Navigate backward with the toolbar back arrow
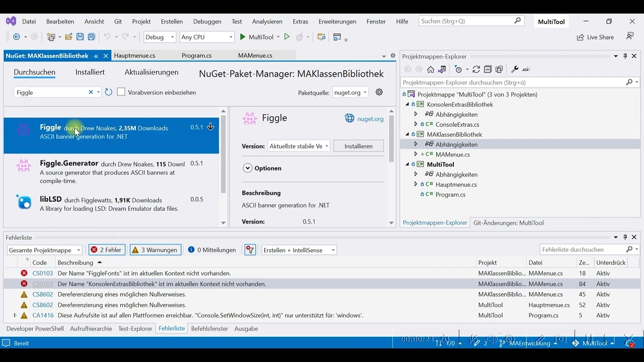 coord(17,37)
